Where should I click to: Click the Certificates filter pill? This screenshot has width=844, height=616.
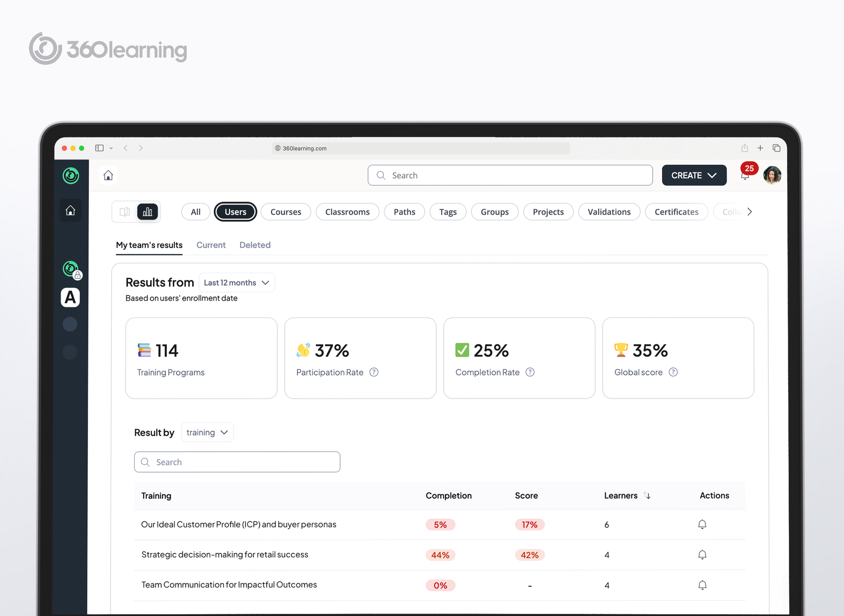tap(676, 212)
